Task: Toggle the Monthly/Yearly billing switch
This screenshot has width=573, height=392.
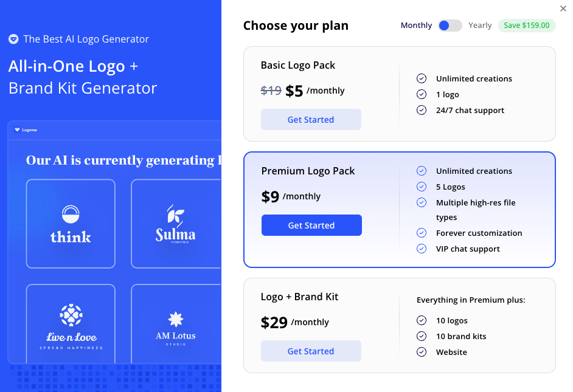Action: pos(450,26)
